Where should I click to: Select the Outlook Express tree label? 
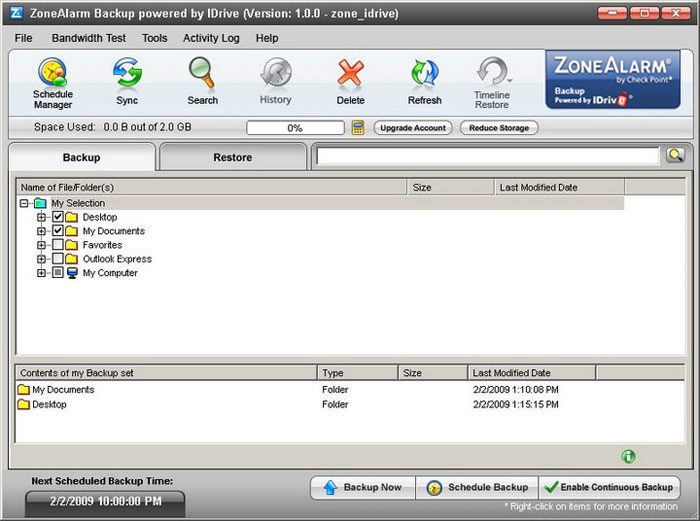point(117,259)
